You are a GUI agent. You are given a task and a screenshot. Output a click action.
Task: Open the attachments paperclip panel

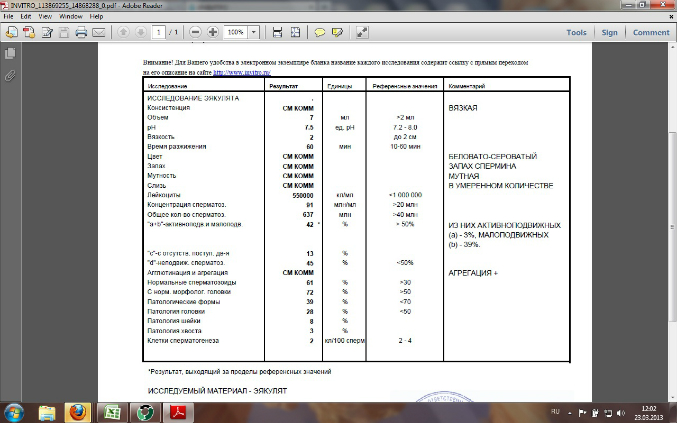coord(10,76)
